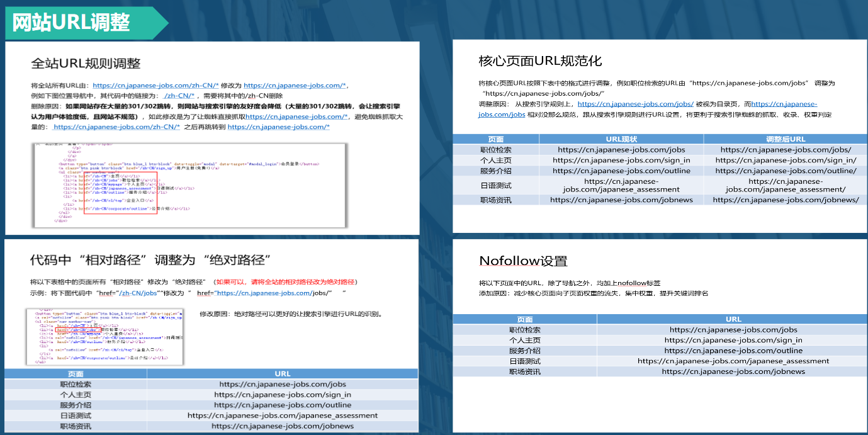Select 职场资讯 in the Nofollow设置 table
Viewport: 868px width, 435px height.
[x=525, y=371]
